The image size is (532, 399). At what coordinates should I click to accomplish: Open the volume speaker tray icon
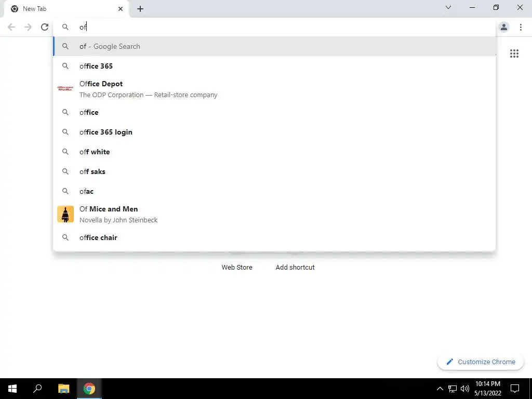point(465,389)
